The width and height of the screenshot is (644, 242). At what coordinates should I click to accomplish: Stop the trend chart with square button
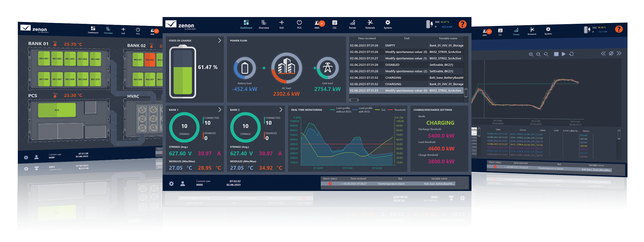556,54
